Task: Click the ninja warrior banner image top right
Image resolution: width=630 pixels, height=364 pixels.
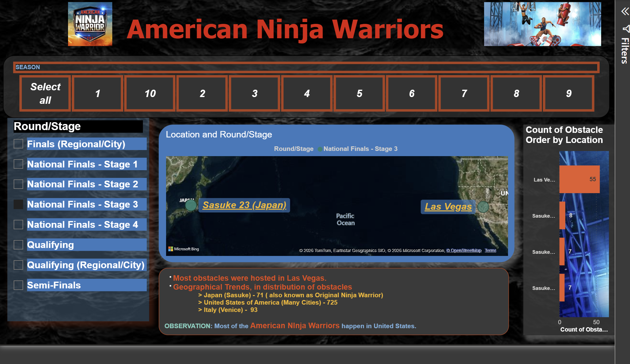Action: click(x=541, y=24)
